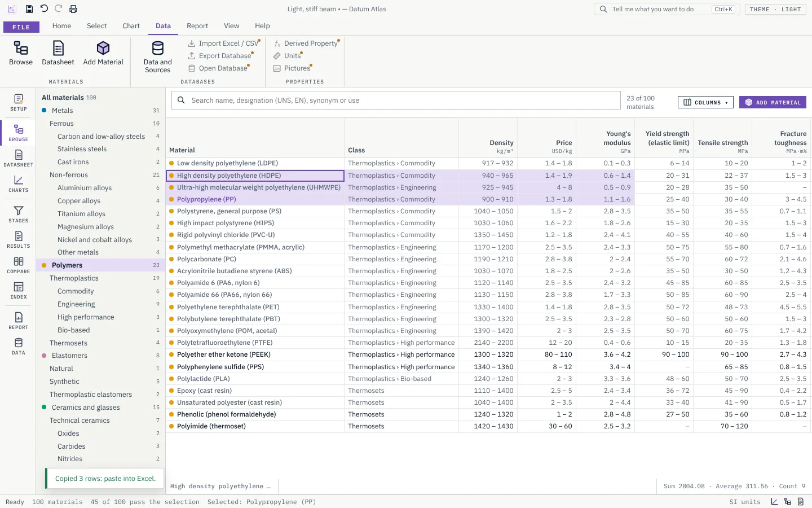Click the purple ADD MATERIAL button
The width and height of the screenshot is (812, 508).
(x=773, y=102)
